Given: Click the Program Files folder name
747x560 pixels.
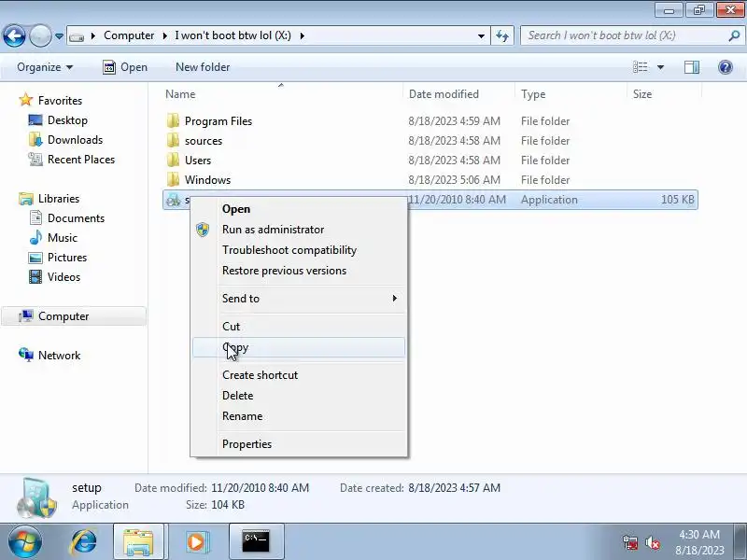Looking at the screenshot, I should pos(218,121).
